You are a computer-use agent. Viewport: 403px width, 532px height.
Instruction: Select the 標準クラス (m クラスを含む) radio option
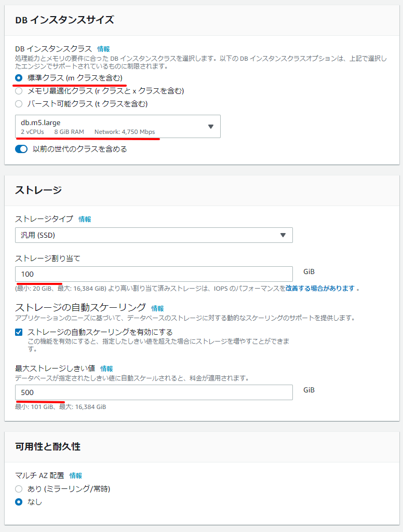point(19,78)
